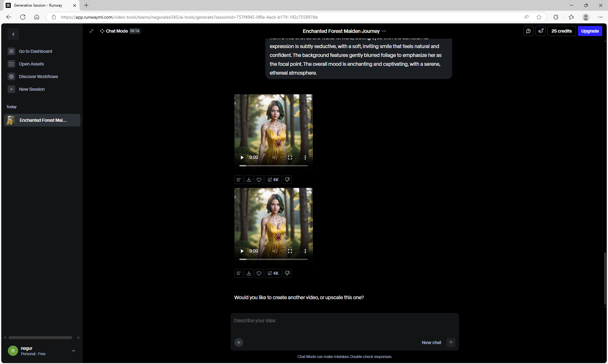Go to Dashboard in sidebar

coord(35,51)
